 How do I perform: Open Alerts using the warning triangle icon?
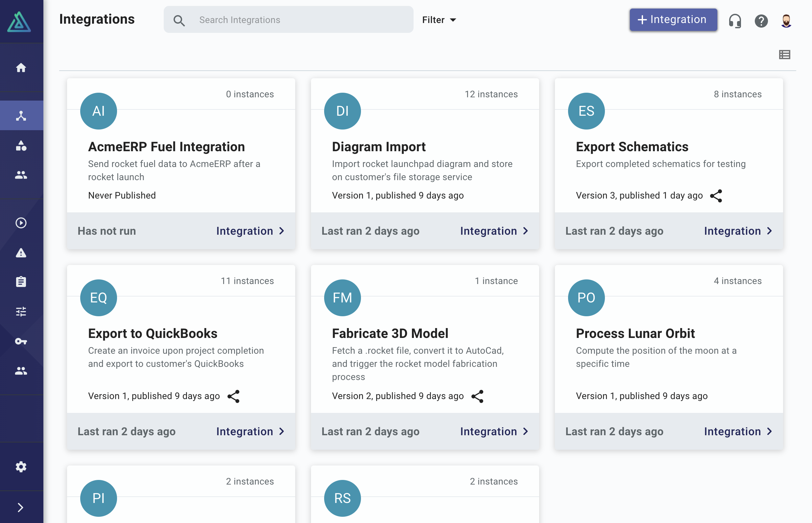pos(21,252)
